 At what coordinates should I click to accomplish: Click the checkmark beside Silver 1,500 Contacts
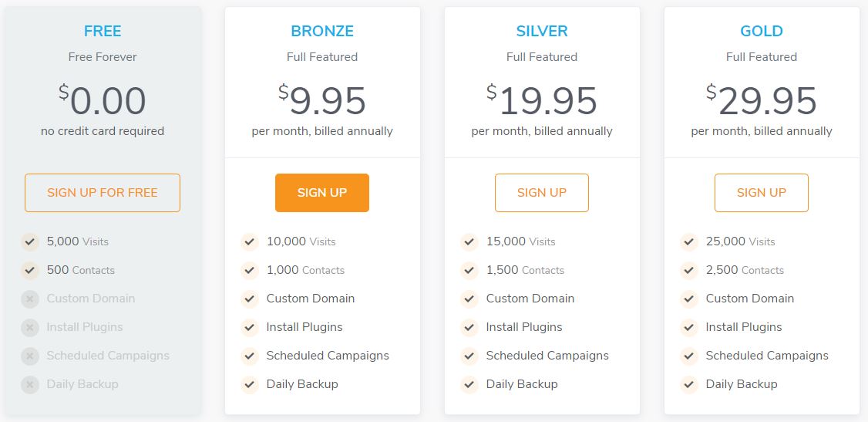click(x=469, y=270)
